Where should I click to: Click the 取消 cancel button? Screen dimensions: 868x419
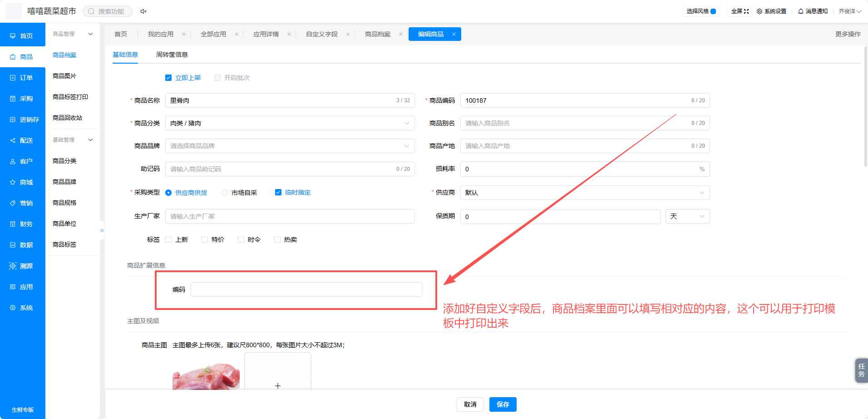coord(470,404)
